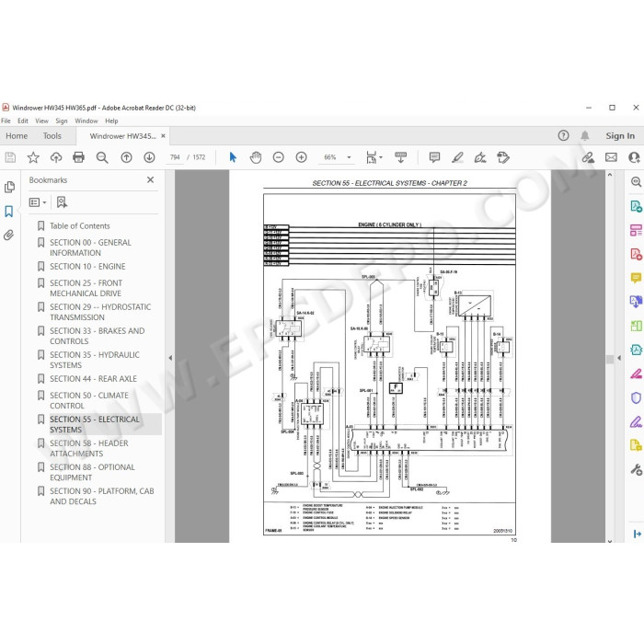The image size is (644, 644).
Task: Open the Comment tool in right pane
Action: click(636, 278)
